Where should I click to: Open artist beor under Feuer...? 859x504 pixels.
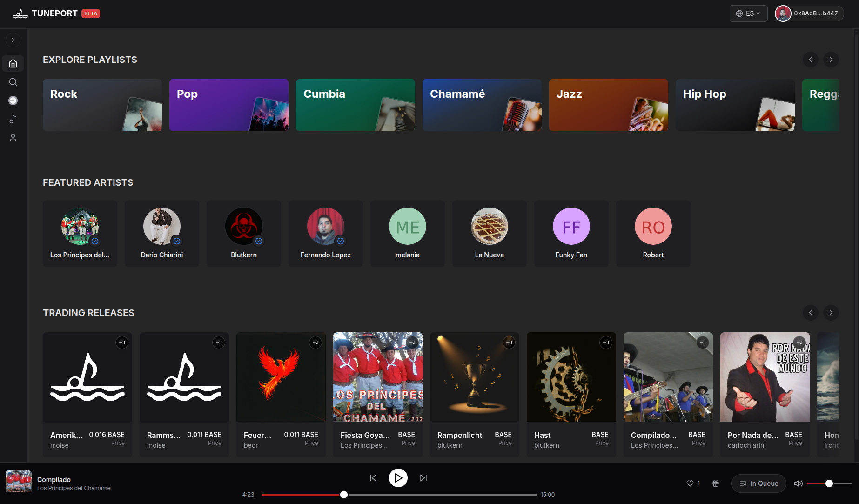[x=251, y=445]
